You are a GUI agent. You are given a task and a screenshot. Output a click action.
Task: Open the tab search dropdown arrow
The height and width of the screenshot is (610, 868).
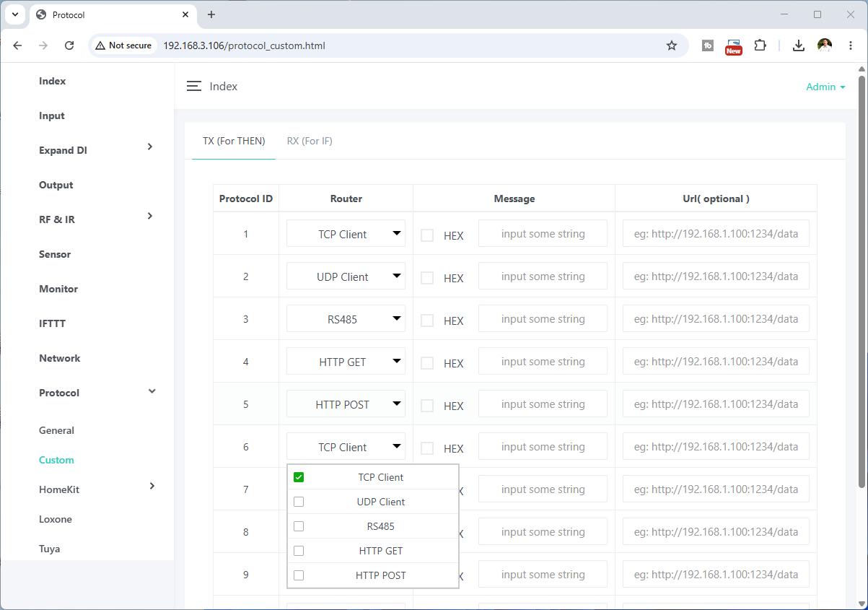click(15, 14)
